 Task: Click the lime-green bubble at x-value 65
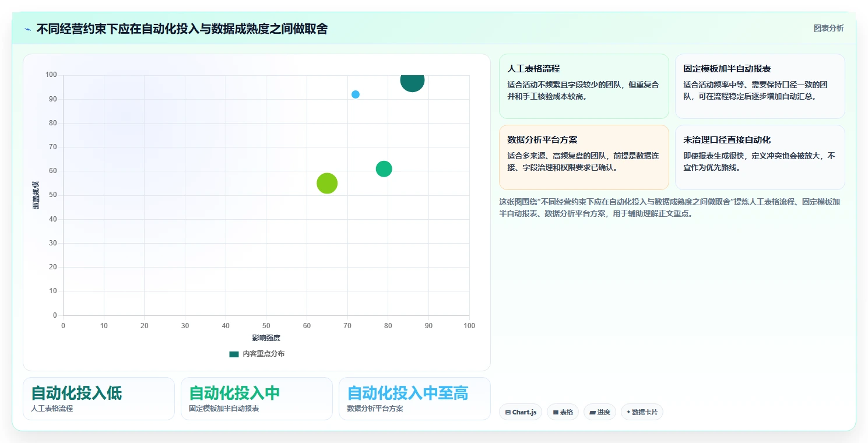327,184
